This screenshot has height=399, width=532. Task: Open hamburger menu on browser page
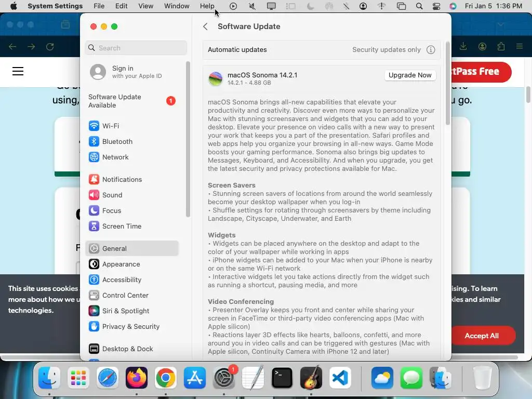click(18, 71)
